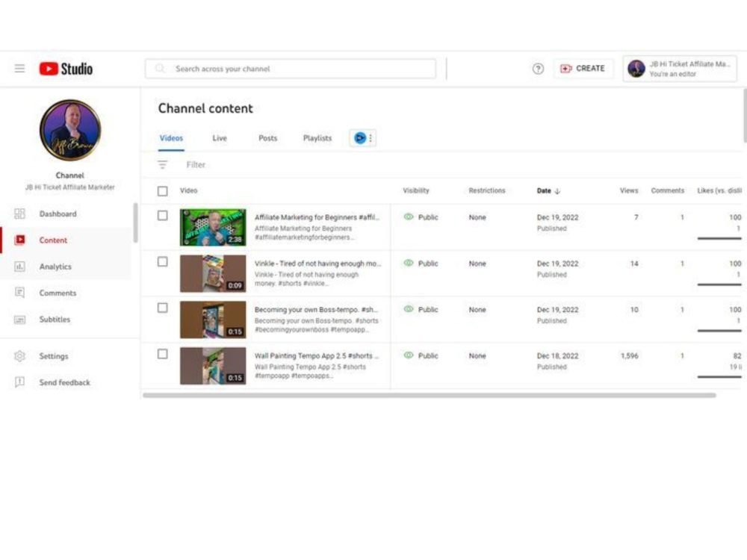Screen dimensions: 747x560
Task: Open the Affiliate Marketing for Beginners thumbnail
Action: coord(213,228)
